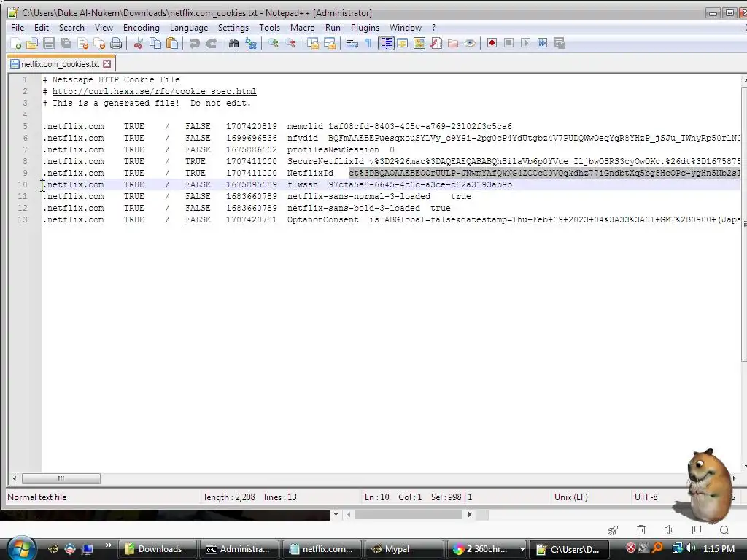Viewport: 747px width, 560px height.
Task: Expand the 360chr... taskbar group arrow
Action: click(522, 549)
